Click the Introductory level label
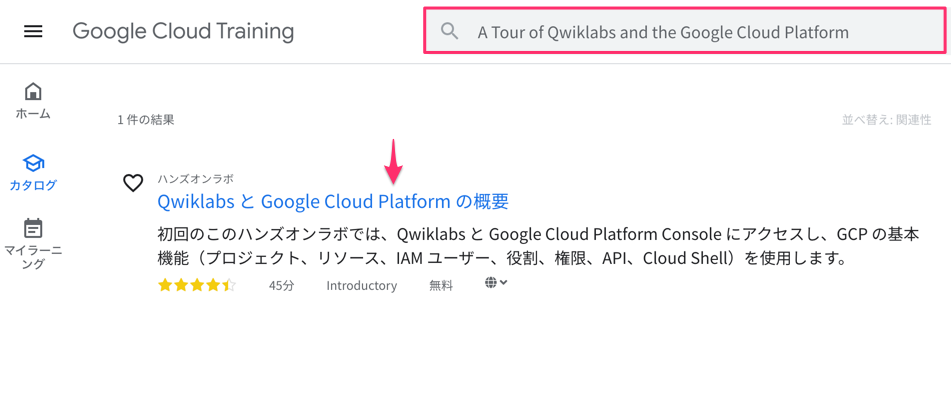This screenshot has width=951, height=393. click(361, 286)
